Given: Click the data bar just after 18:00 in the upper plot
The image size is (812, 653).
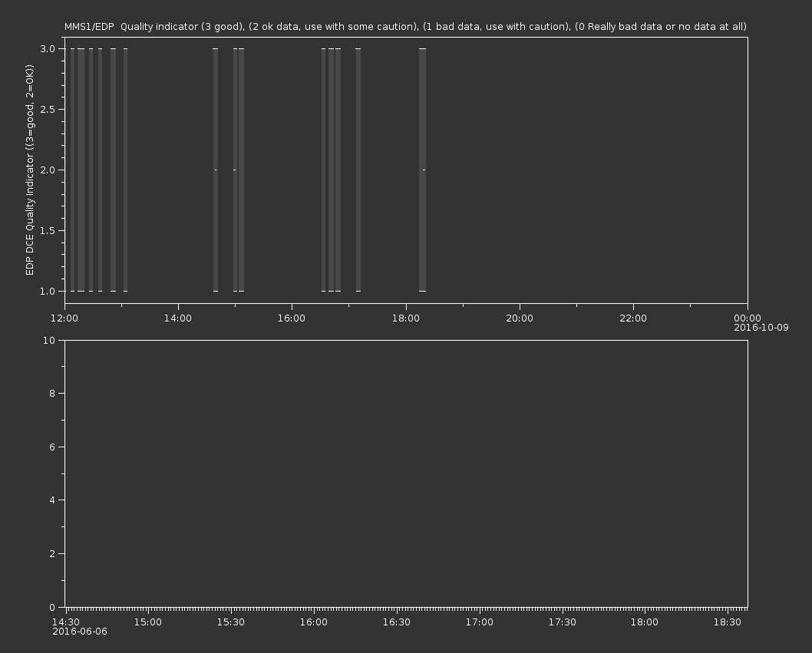Looking at the screenshot, I should 423,170.
